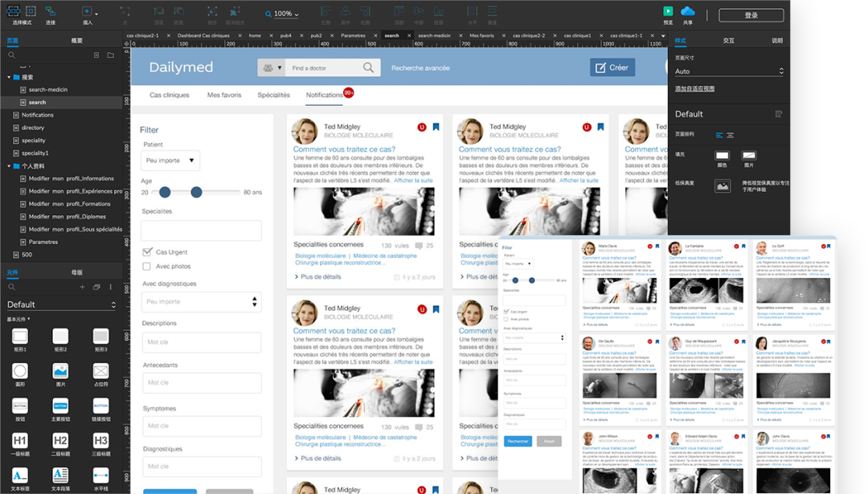Pick the Circle (圆形) widget
Screen dimensions: 868x494
click(x=20, y=371)
